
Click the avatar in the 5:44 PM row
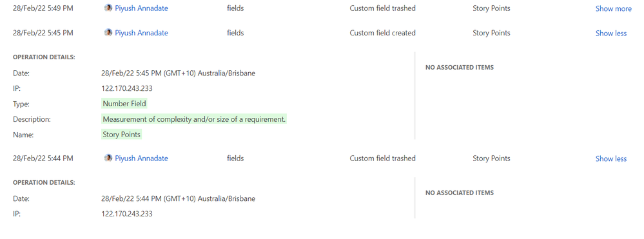pyautogui.click(x=108, y=158)
